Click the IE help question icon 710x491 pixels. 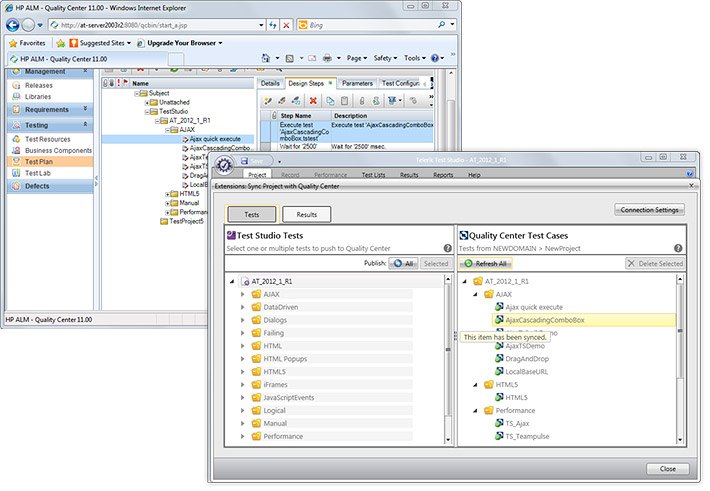pyautogui.click(x=435, y=58)
